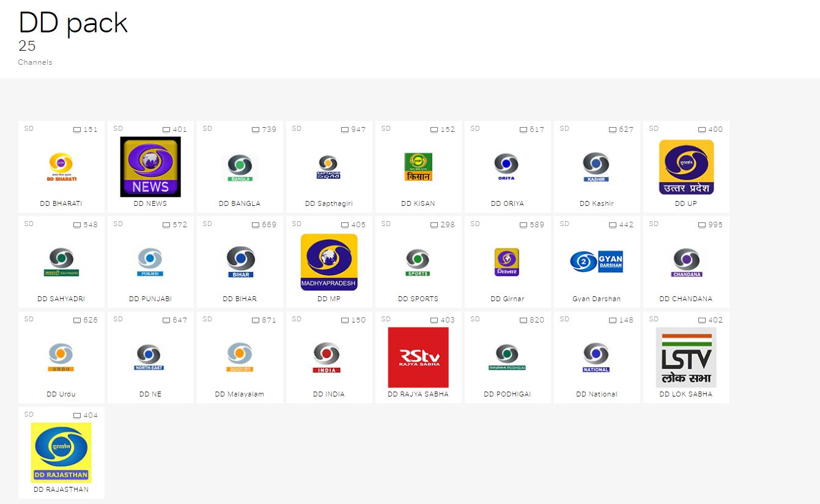
Task: Choose the green DD Kisan logo
Action: point(418,167)
